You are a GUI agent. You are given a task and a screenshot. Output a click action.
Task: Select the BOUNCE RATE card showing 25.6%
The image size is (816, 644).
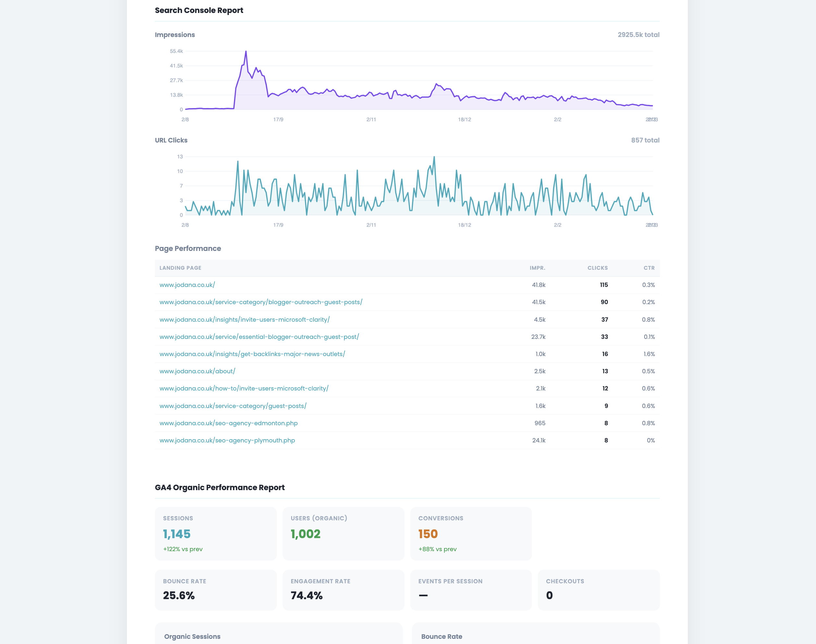coord(215,590)
